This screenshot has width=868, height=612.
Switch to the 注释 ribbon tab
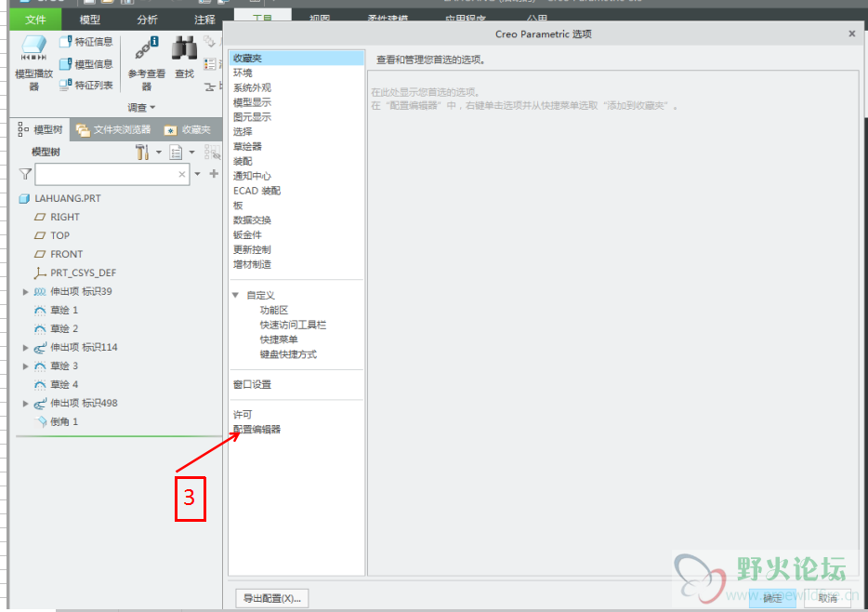(x=204, y=20)
